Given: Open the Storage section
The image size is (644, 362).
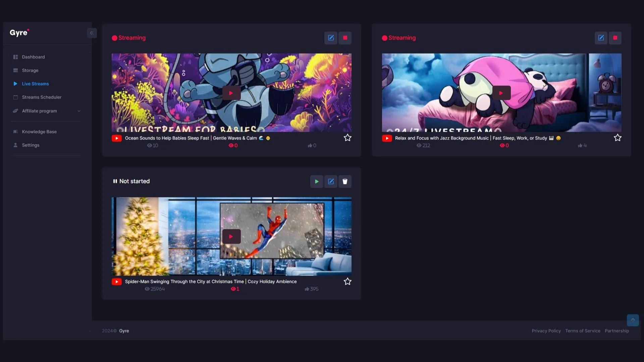Looking at the screenshot, I should pyautogui.click(x=30, y=70).
